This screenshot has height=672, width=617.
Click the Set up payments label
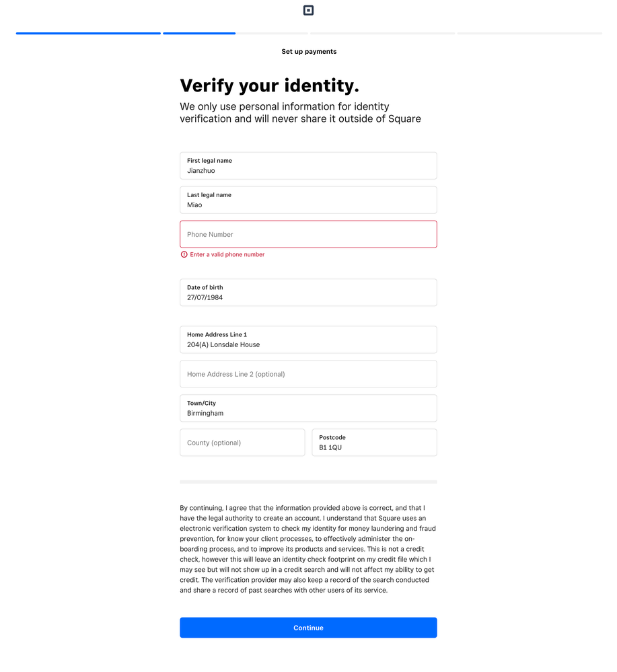pyautogui.click(x=308, y=51)
